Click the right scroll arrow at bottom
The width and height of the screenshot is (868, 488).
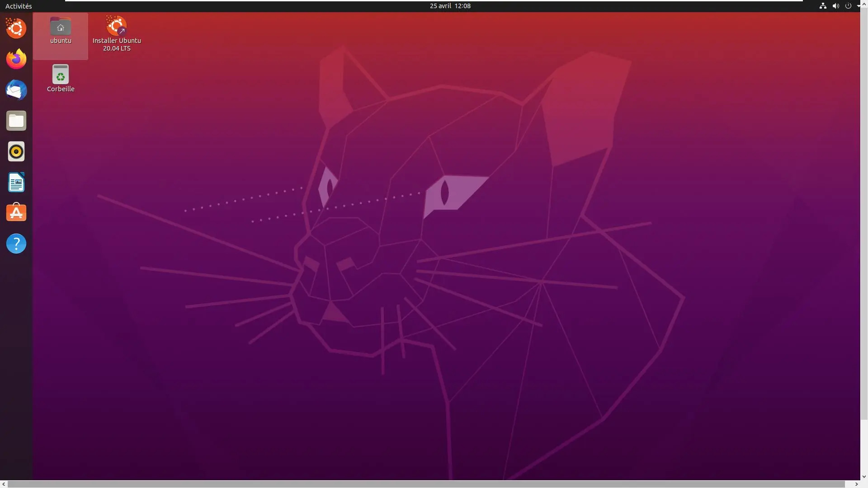[856, 484]
